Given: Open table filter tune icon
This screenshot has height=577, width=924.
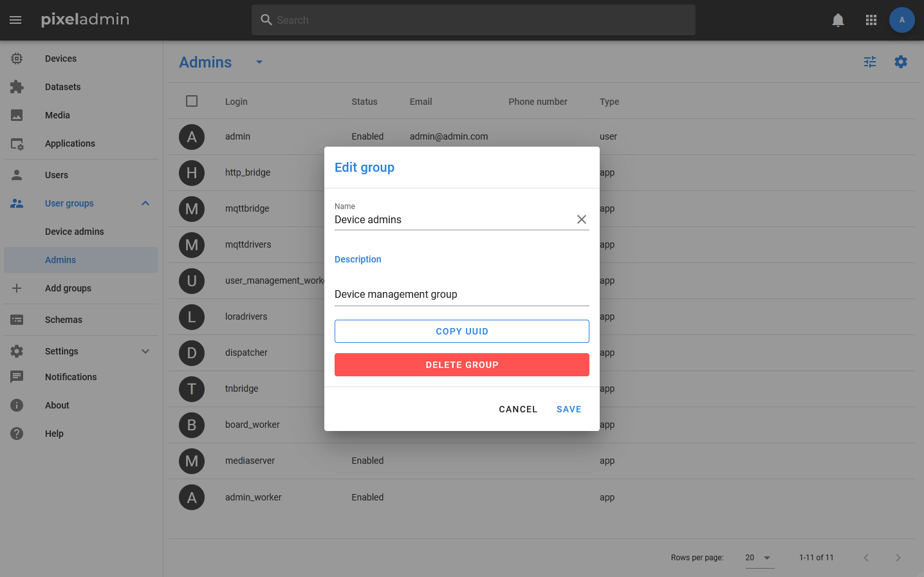Looking at the screenshot, I should 870,62.
